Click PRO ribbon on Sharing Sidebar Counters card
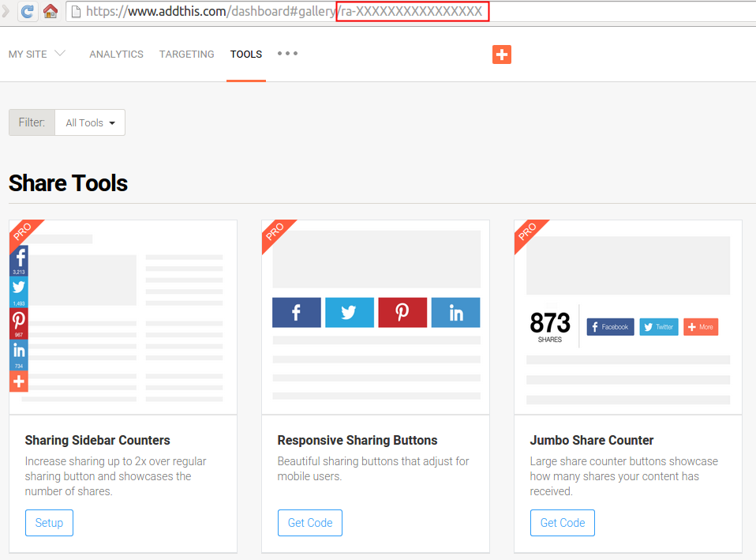Viewport: 756px width, 560px height. [23, 231]
